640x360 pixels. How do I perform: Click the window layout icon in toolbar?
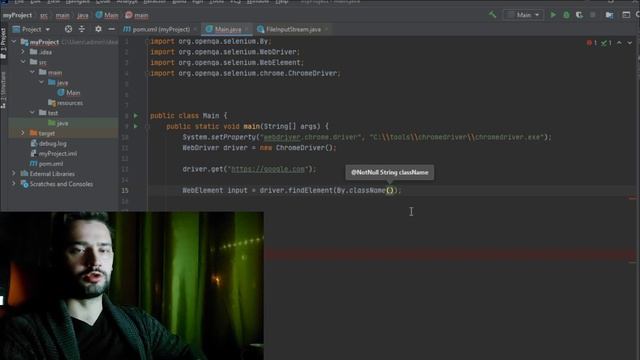(626, 15)
